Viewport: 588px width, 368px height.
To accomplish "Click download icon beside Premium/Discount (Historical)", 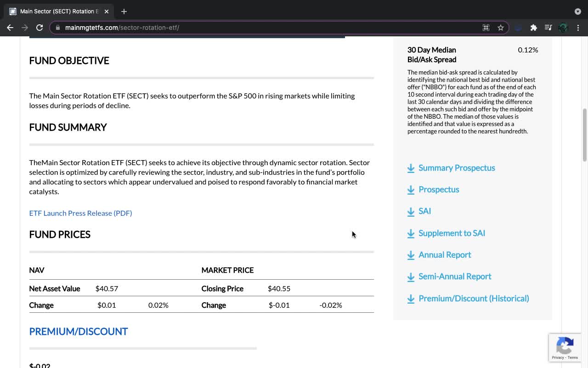I will (x=411, y=299).
